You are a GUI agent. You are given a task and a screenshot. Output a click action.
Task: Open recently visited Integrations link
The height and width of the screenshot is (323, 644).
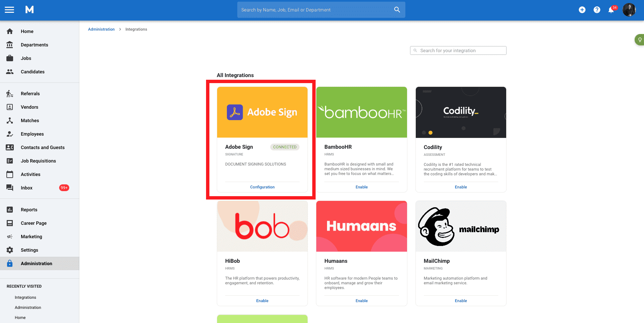[x=26, y=297]
